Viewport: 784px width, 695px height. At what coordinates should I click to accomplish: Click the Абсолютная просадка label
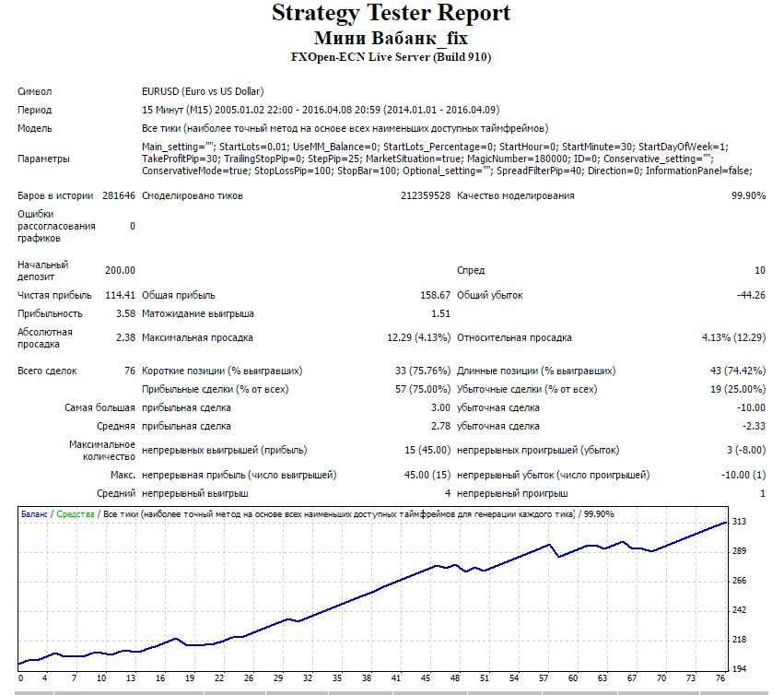45,338
